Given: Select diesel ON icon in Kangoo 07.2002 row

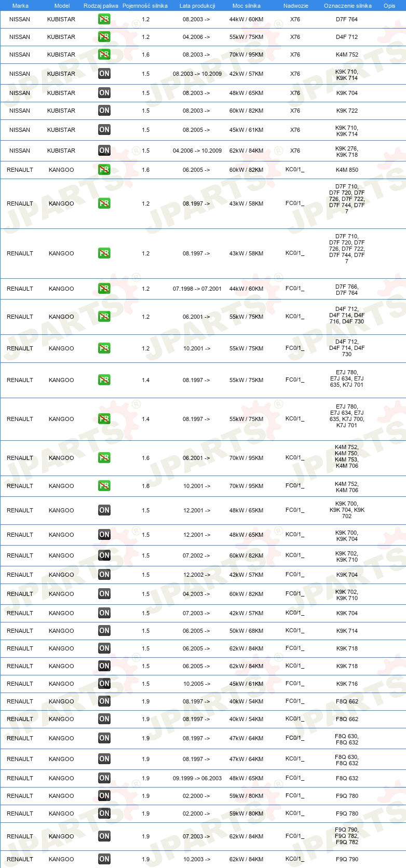Looking at the screenshot, I should (104, 555).
